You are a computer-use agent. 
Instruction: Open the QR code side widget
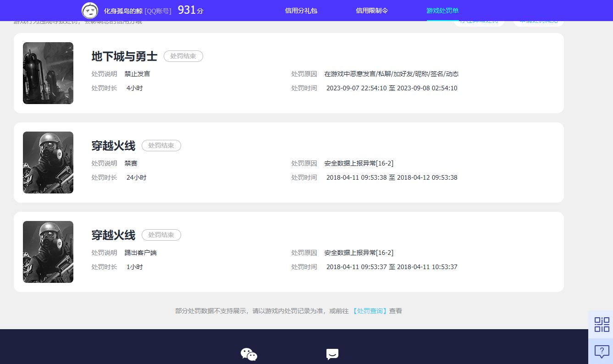(602, 325)
